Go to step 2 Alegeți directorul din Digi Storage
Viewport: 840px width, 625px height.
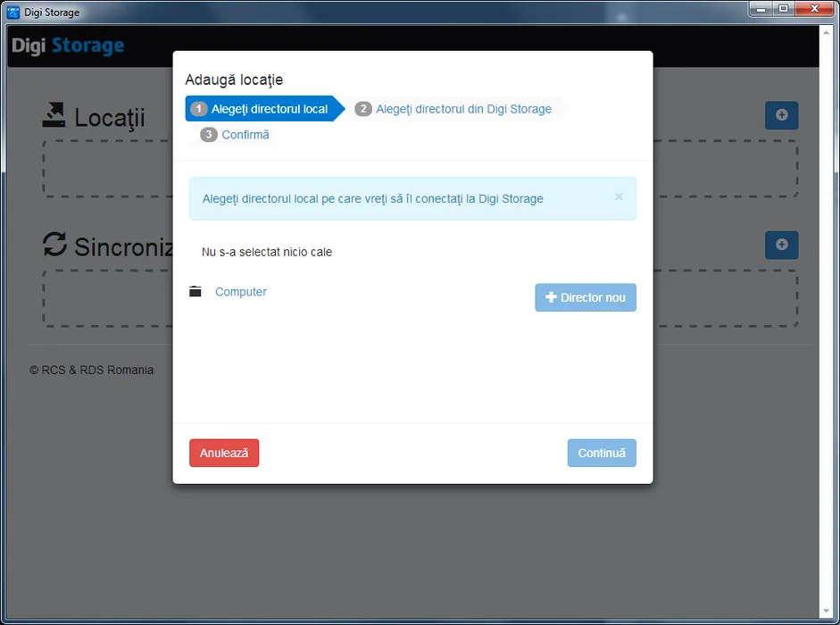point(453,109)
